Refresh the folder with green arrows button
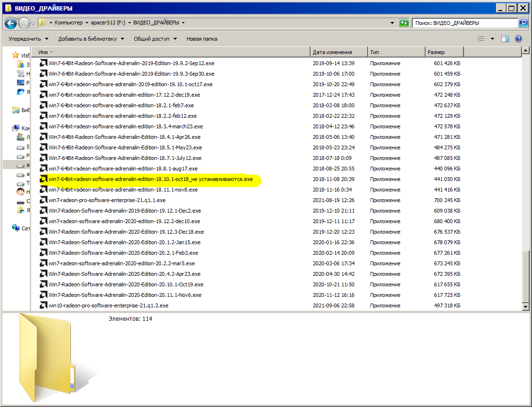532x407 pixels. click(x=404, y=23)
